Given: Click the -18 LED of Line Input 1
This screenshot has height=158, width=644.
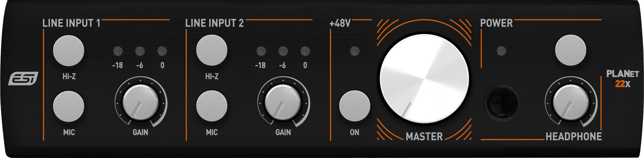Looking at the screenshot, I should (118, 51).
